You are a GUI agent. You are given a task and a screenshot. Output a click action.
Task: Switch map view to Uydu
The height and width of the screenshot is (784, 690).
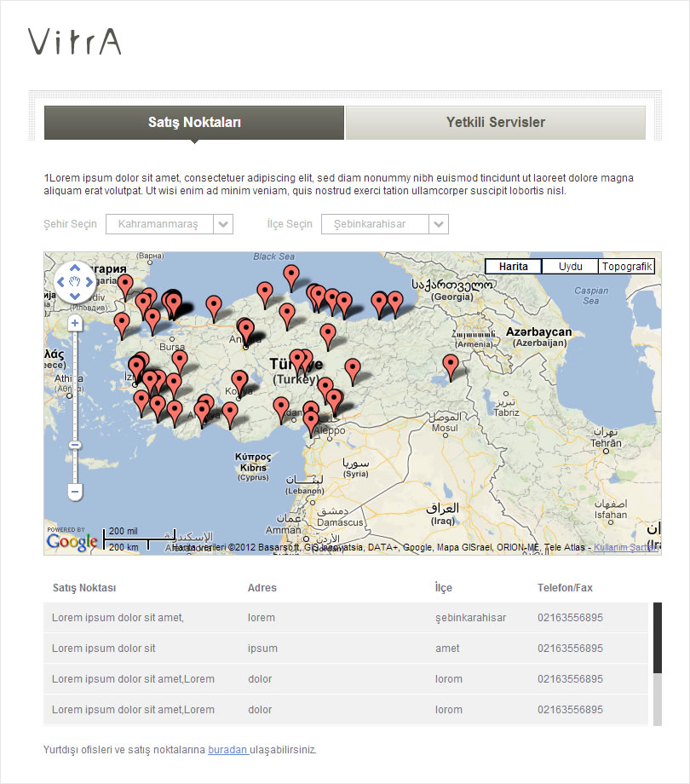point(570,267)
